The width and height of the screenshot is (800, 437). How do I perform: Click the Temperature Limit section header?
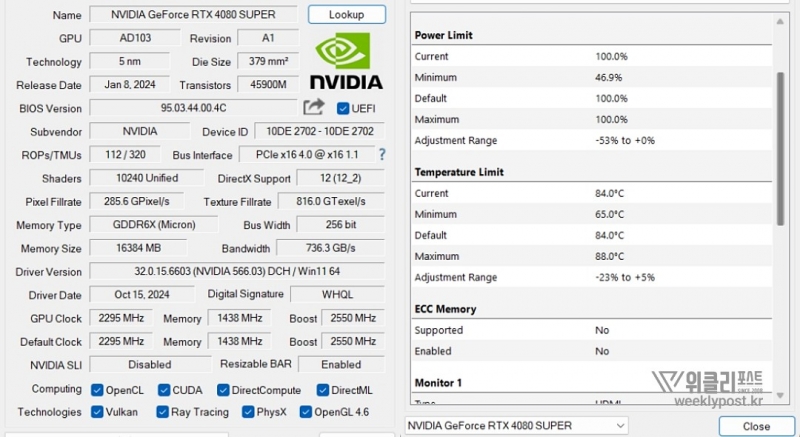pos(459,172)
